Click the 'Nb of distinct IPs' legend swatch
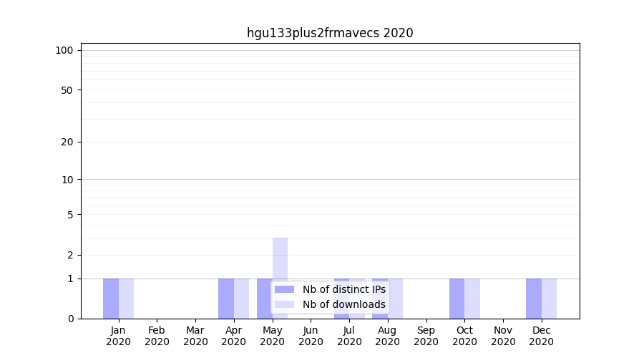644x358 pixels. point(284,289)
